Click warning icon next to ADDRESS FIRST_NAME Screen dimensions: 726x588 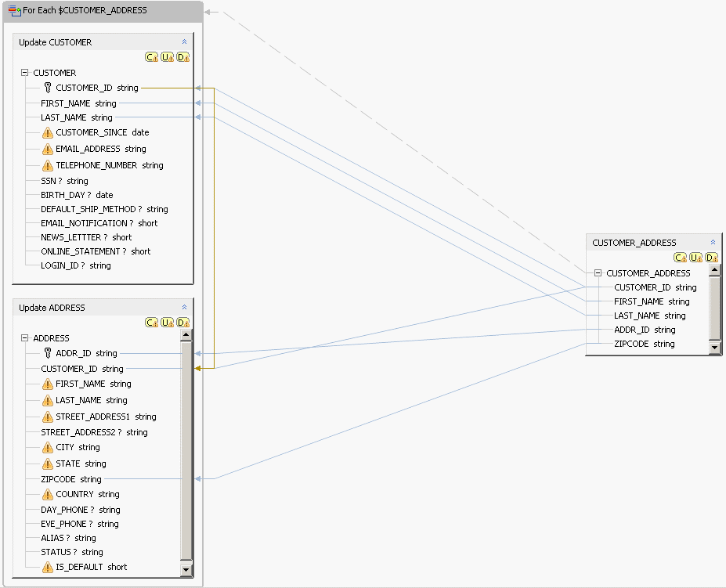coord(47,384)
